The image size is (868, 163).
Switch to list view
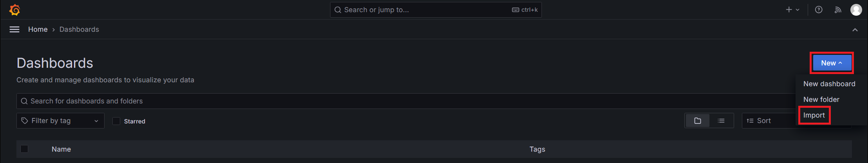coord(721,121)
